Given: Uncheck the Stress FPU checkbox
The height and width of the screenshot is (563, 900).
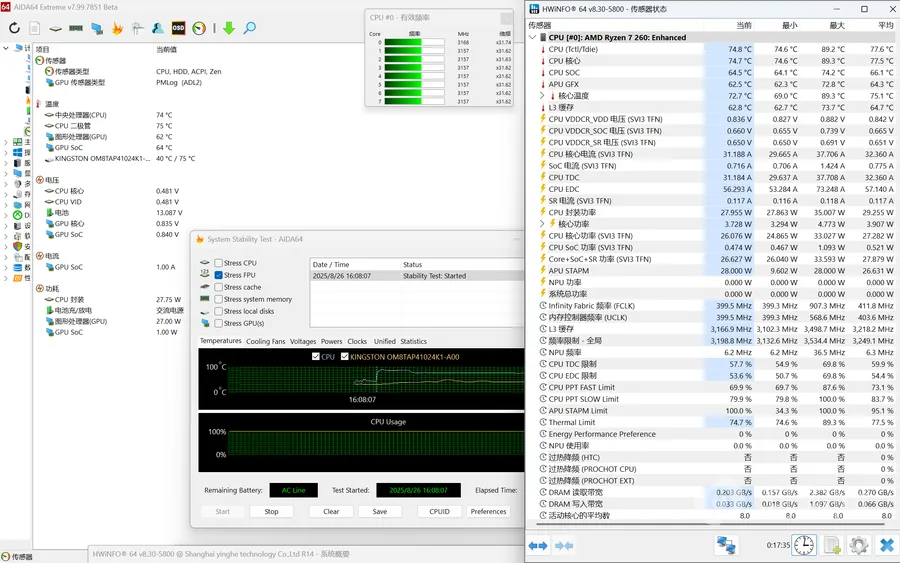Looking at the screenshot, I should point(218,275).
